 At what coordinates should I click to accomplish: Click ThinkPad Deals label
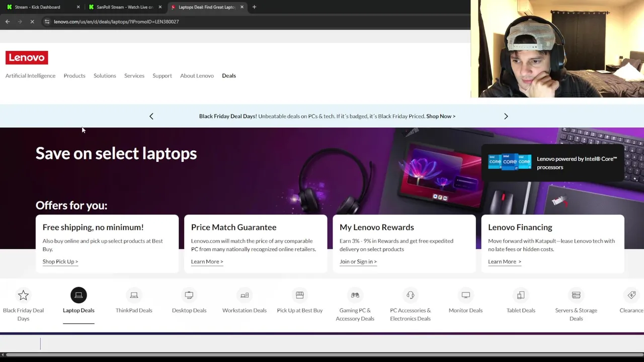click(x=134, y=310)
